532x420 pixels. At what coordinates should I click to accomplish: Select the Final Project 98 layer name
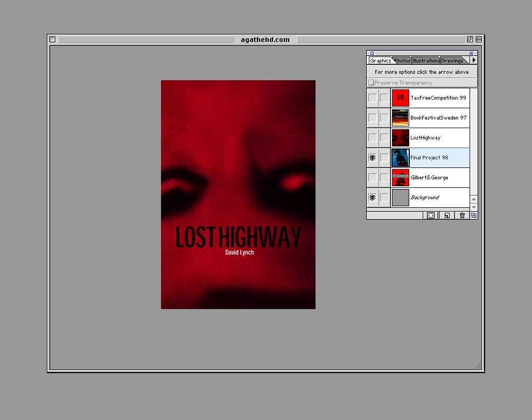[429, 158]
